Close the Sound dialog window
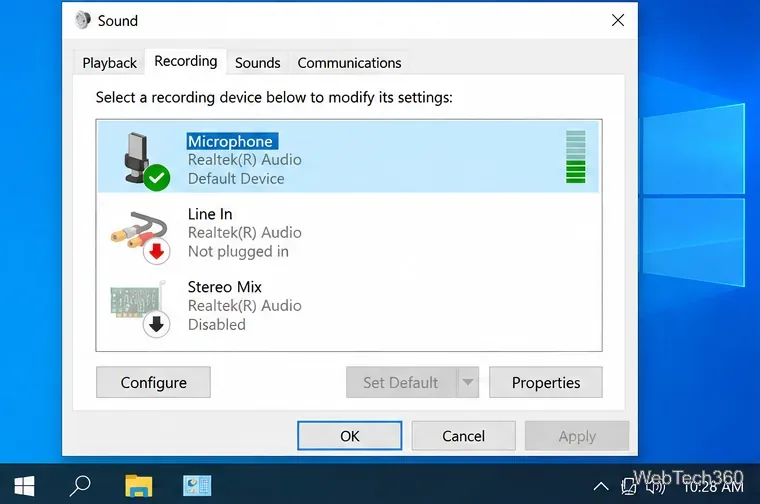This screenshot has width=760, height=504. 618,20
